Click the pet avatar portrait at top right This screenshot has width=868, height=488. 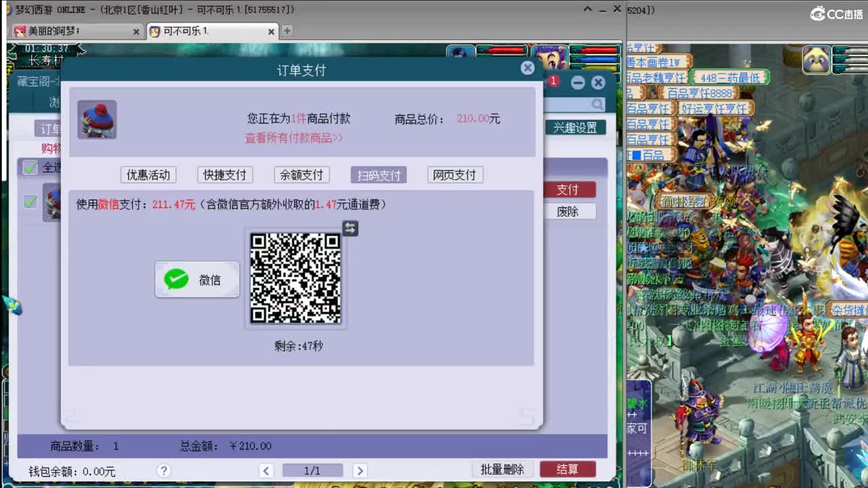coord(817,60)
